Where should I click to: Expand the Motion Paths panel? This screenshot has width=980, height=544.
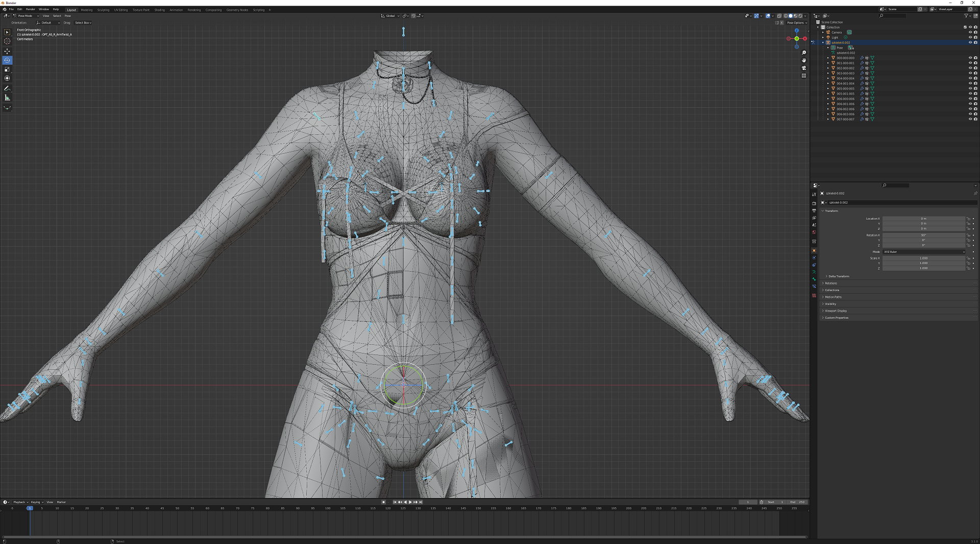point(833,297)
